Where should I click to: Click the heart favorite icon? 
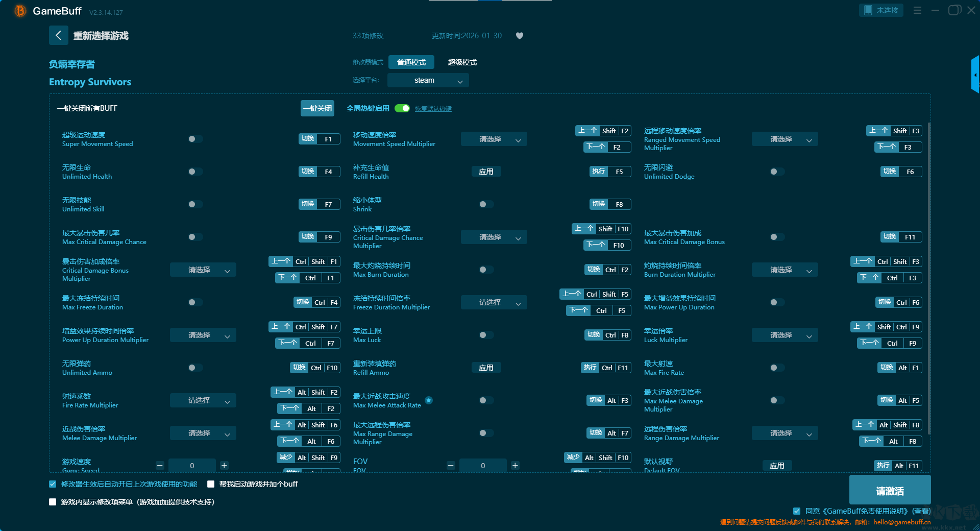click(x=520, y=36)
